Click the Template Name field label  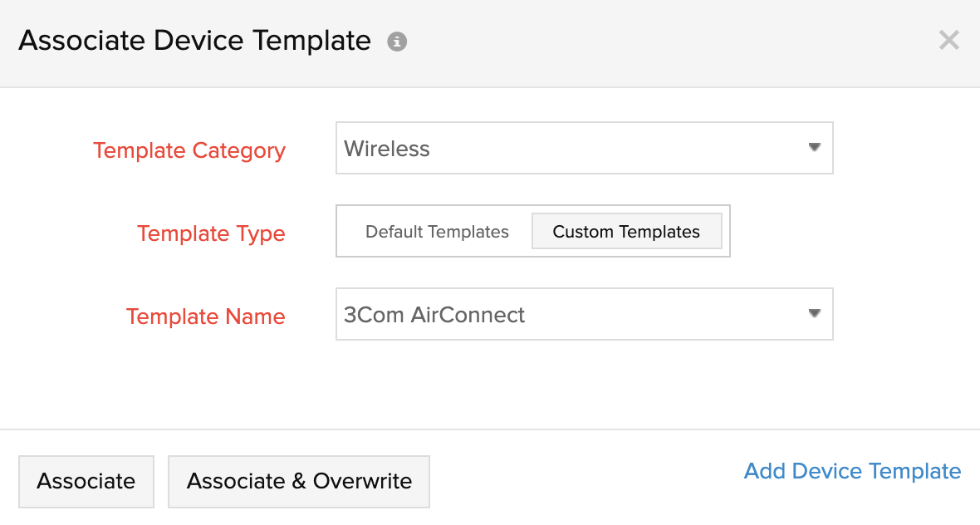(206, 316)
